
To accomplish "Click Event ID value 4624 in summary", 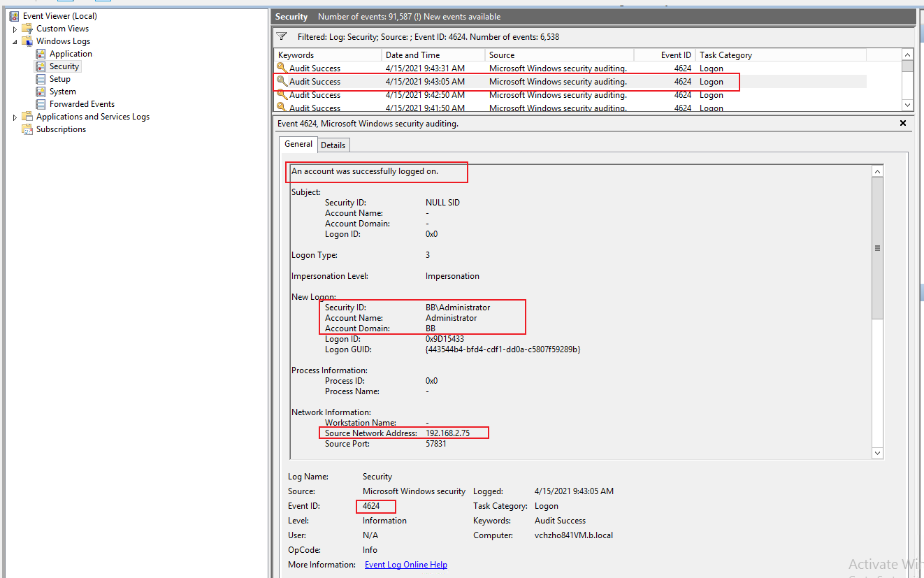I will [x=371, y=506].
